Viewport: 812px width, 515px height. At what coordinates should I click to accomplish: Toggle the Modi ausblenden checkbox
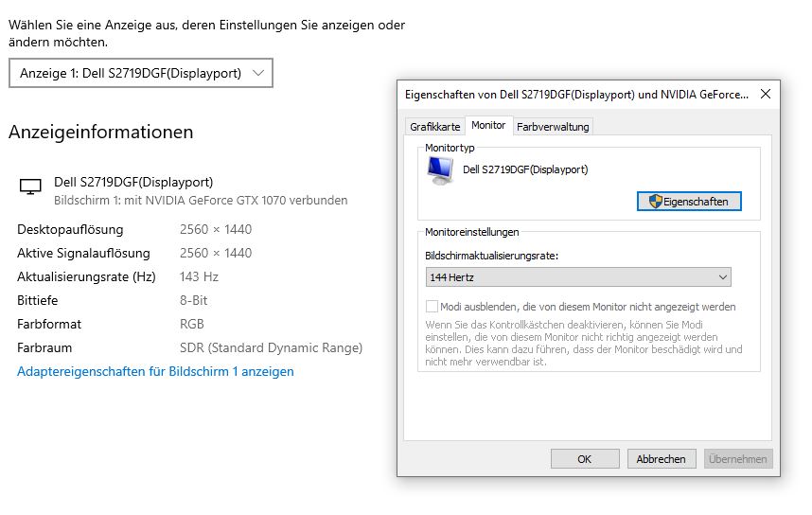(x=432, y=306)
